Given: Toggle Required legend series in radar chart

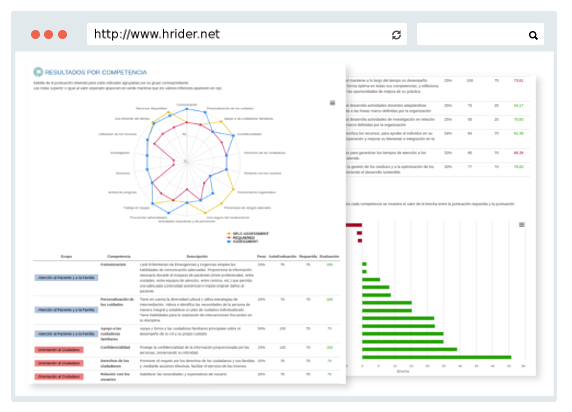Looking at the screenshot, I should 241,238.
